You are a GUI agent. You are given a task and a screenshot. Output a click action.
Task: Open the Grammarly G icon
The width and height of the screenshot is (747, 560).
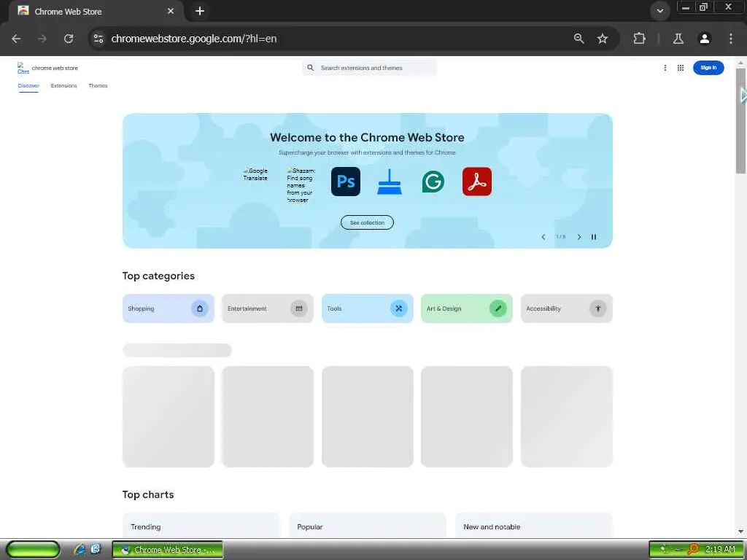(x=433, y=182)
